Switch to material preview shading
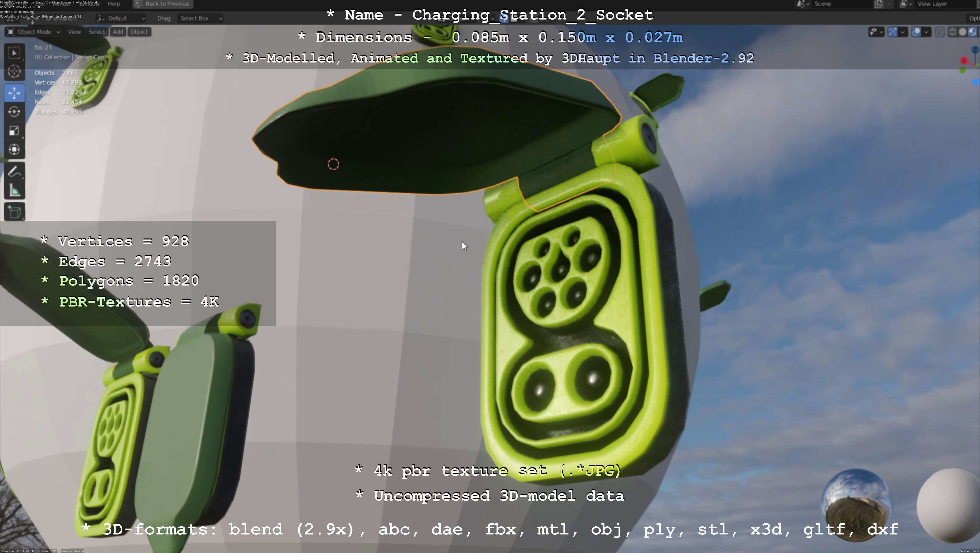The height and width of the screenshot is (553, 980). pyautogui.click(x=972, y=32)
